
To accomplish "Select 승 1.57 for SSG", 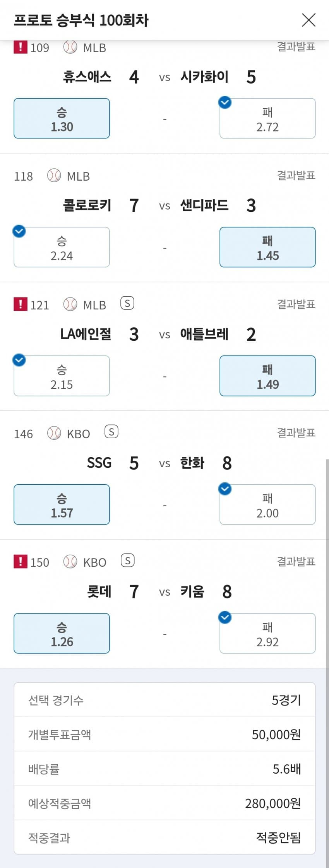I will (62, 504).
